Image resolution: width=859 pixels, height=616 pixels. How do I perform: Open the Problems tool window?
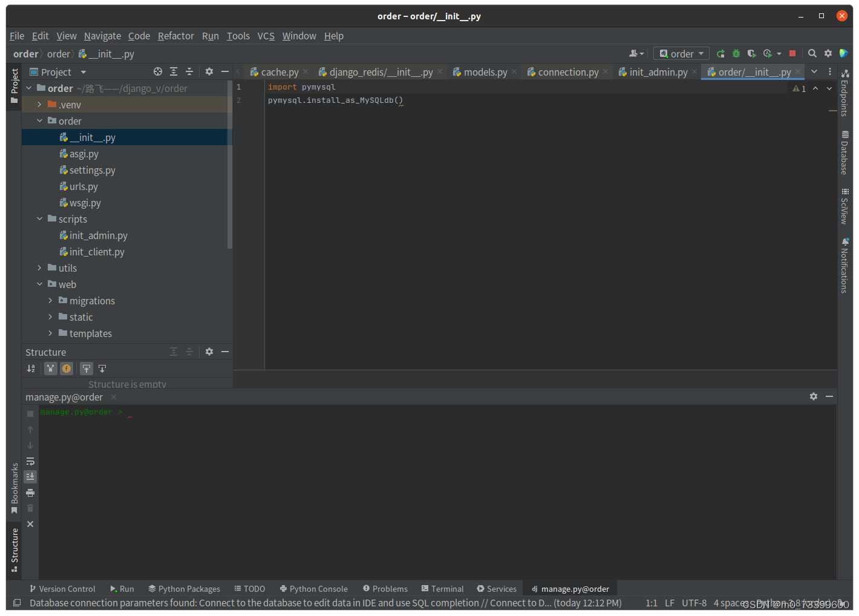[385, 588]
